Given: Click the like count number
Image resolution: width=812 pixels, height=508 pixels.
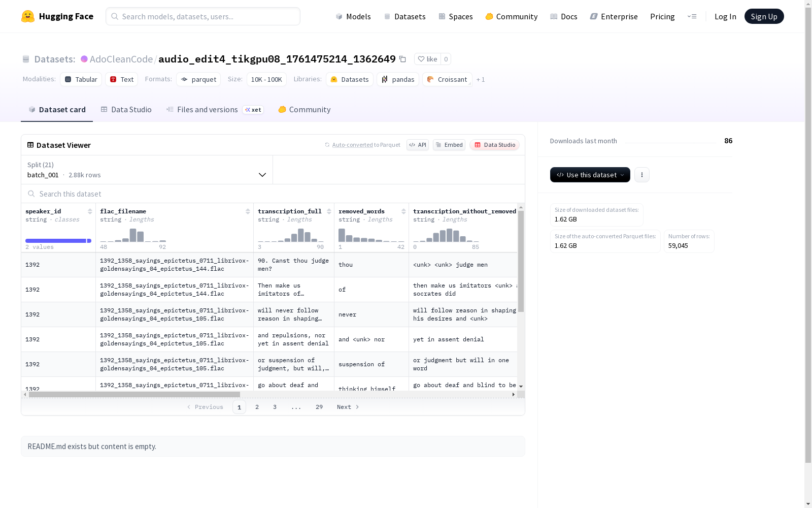Looking at the screenshot, I should click(x=446, y=59).
